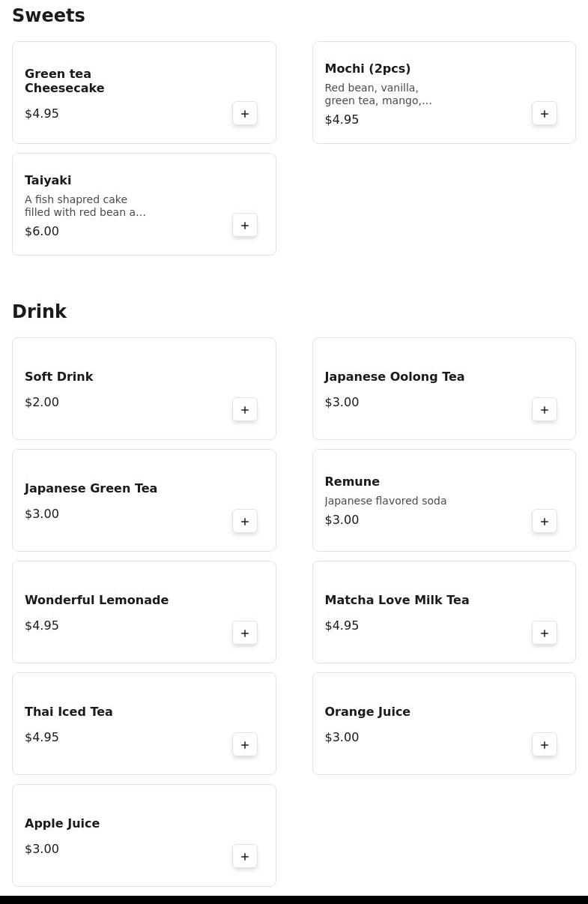Add Japanese Oolong Tea via plus icon
Screen dimensions: 588x904
click(545, 410)
